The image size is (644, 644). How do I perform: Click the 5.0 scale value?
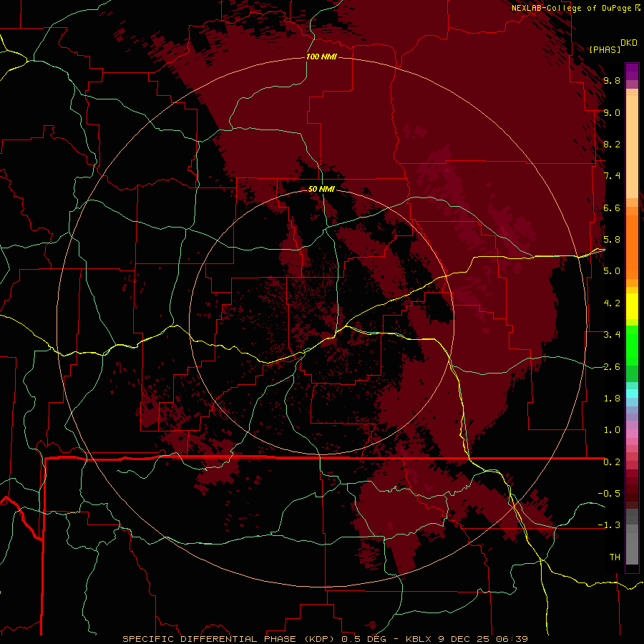point(612,271)
